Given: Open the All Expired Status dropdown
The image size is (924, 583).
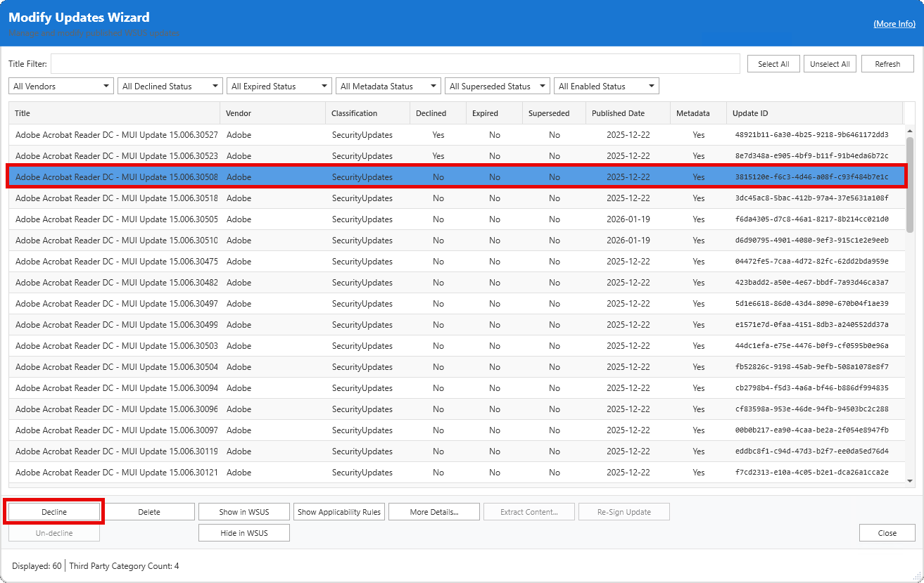Looking at the screenshot, I should [279, 87].
